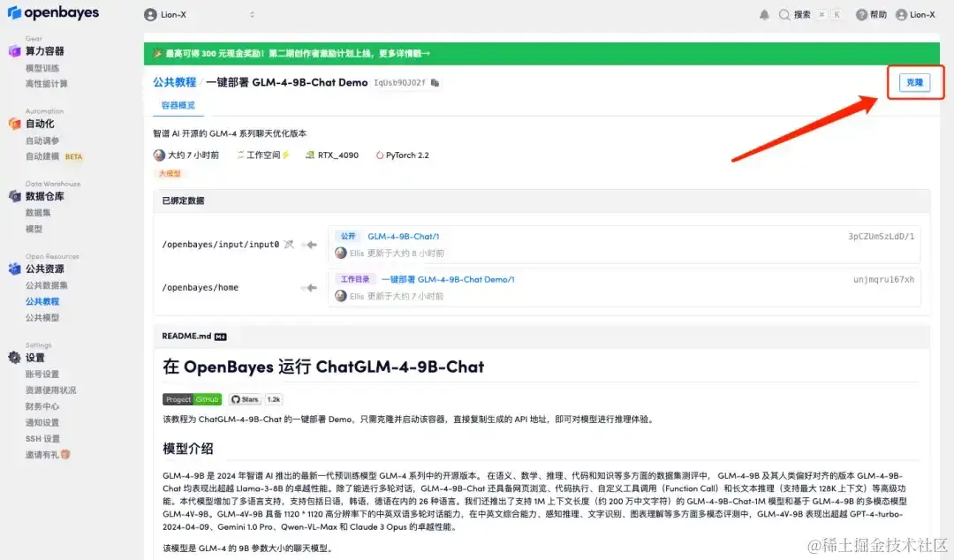Open 数据集 in the sidebar
Screen dimensions: 954x560
[38, 213]
